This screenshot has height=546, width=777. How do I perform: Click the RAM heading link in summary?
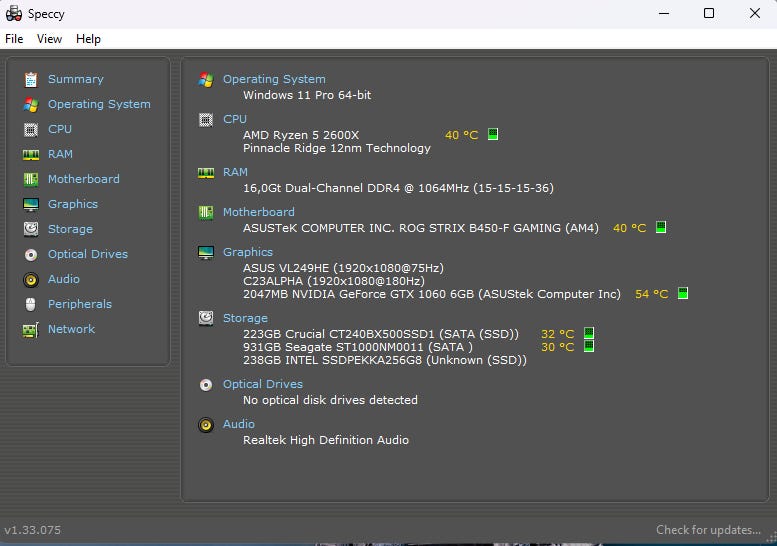tap(235, 172)
